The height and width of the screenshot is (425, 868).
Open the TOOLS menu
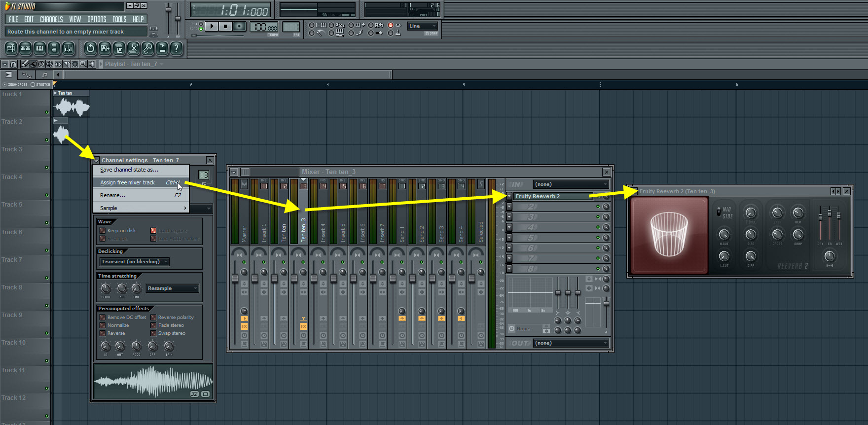[x=119, y=19]
